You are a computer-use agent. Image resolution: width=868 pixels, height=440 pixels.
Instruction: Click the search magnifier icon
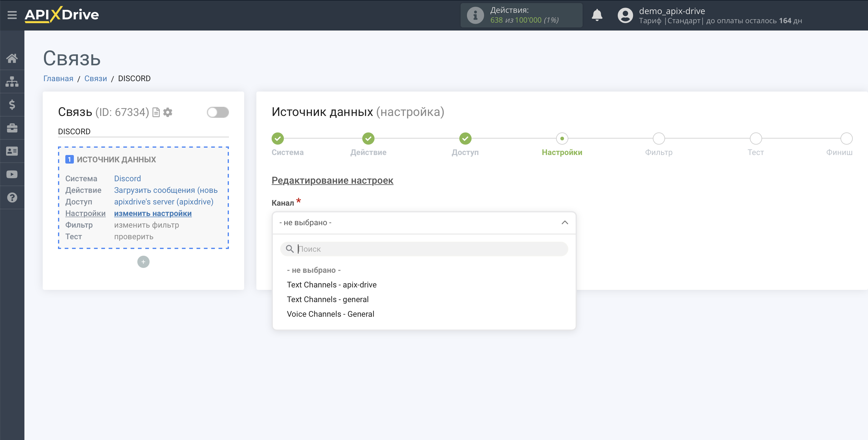tap(290, 249)
